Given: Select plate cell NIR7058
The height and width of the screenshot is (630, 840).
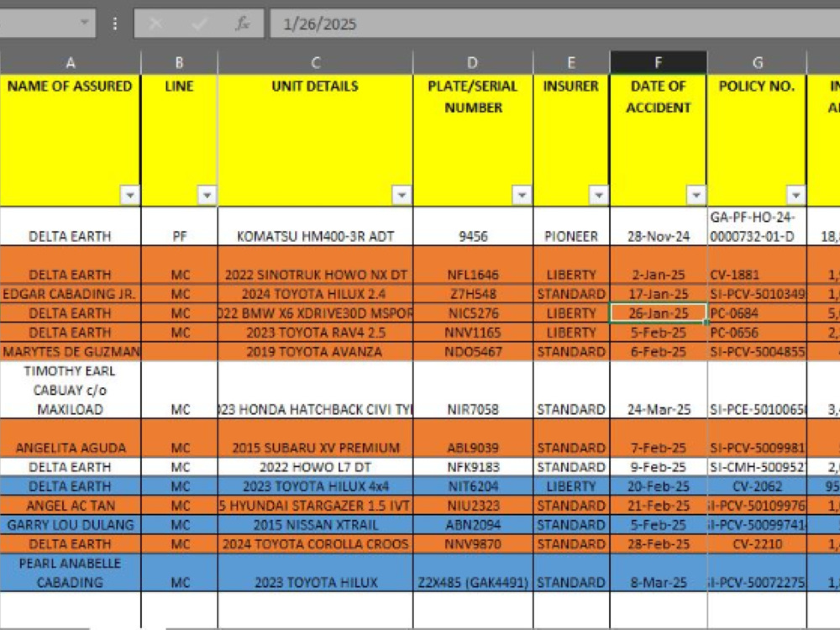Looking at the screenshot, I should tap(472, 390).
